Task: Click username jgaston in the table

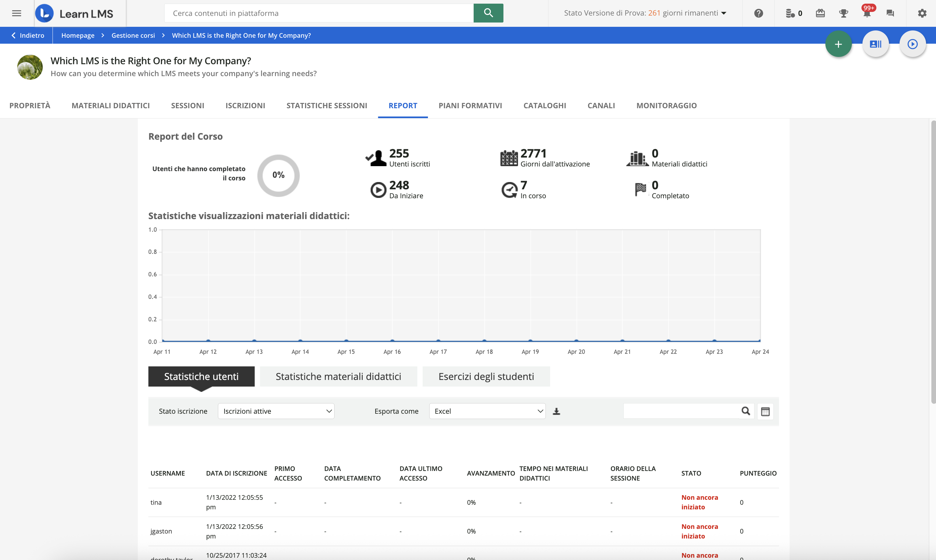Action: tap(161, 531)
